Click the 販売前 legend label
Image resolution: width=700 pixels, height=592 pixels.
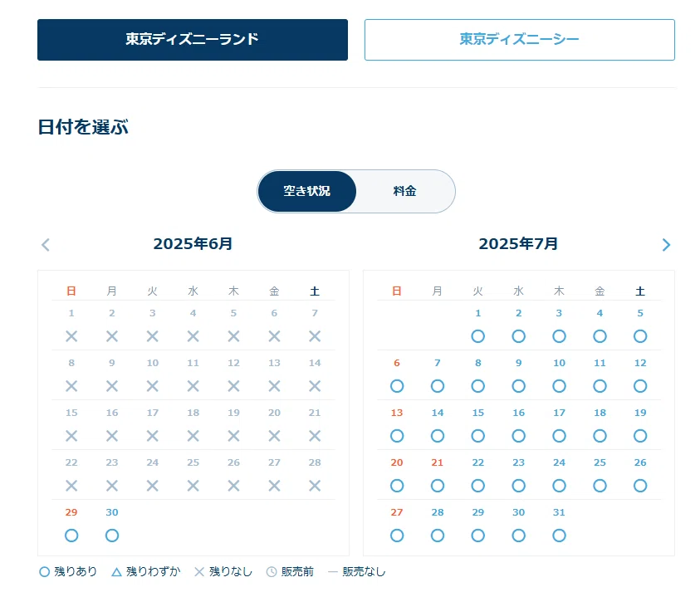point(297,571)
